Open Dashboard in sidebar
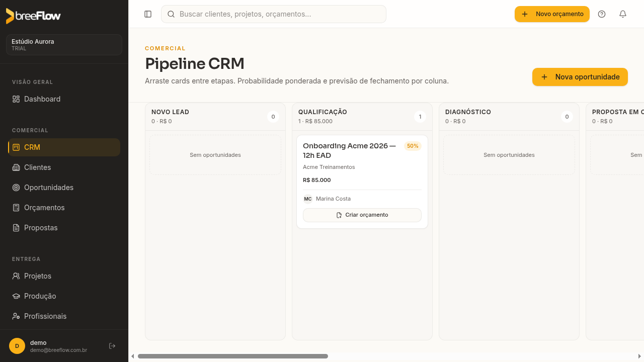The width and height of the screenshot is (644, 362). click(64, 99)
